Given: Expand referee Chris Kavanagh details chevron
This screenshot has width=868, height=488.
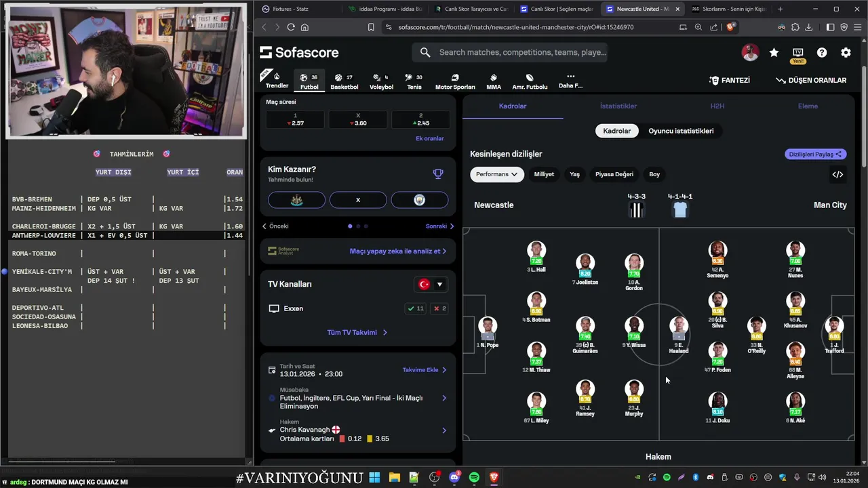Looking at the screenshot, I should click(x=444, y=430).
